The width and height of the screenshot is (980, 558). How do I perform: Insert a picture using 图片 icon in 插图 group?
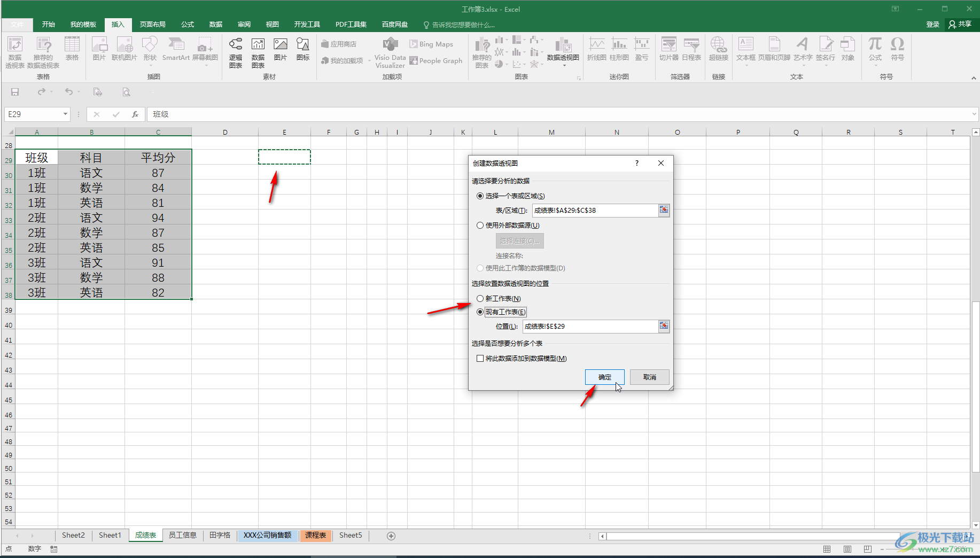click(99, 48)
